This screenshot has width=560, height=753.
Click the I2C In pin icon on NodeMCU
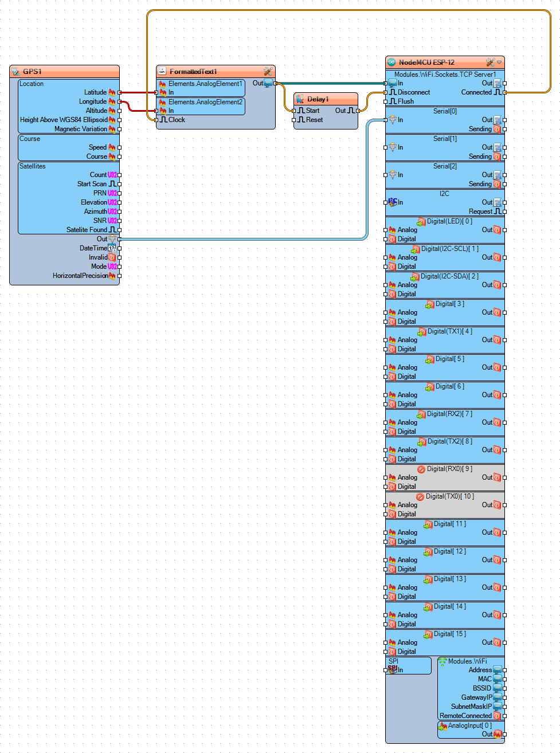(x=392, y=202)
